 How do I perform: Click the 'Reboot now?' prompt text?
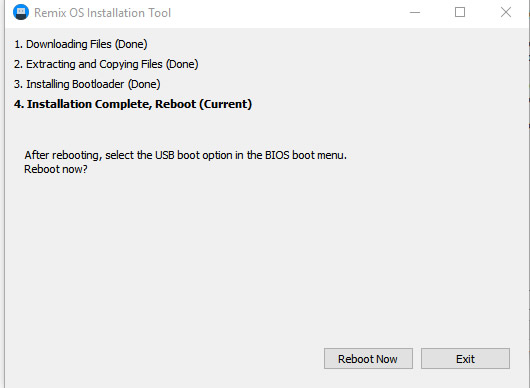click(x=56, y=169)
